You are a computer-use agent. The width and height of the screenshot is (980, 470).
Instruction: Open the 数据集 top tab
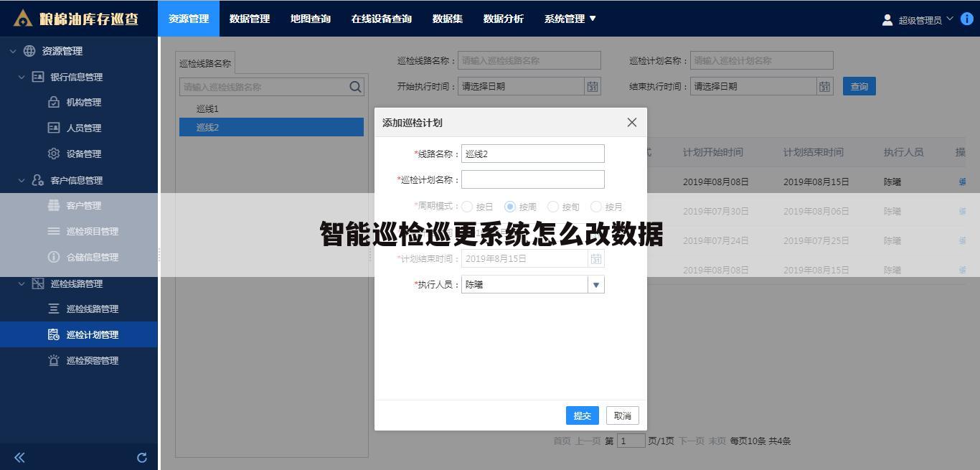click(x=448, y=19)
